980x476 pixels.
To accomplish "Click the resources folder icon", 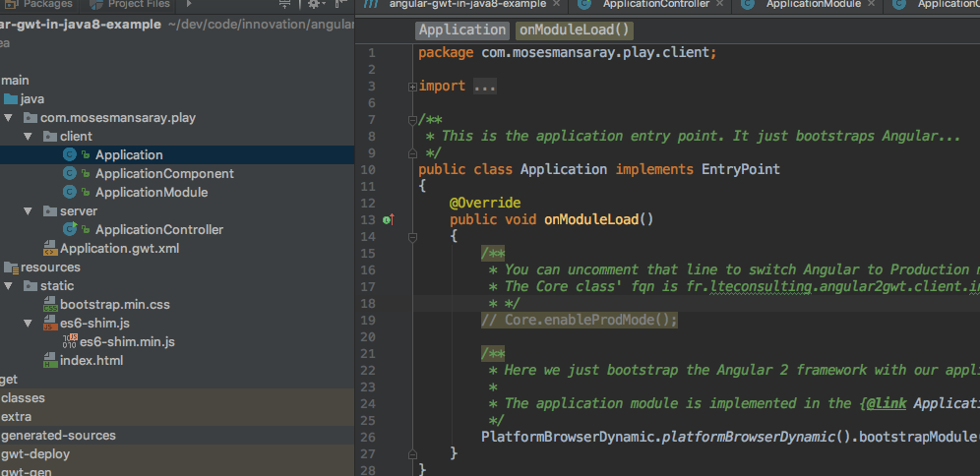I will click(10, 267).
